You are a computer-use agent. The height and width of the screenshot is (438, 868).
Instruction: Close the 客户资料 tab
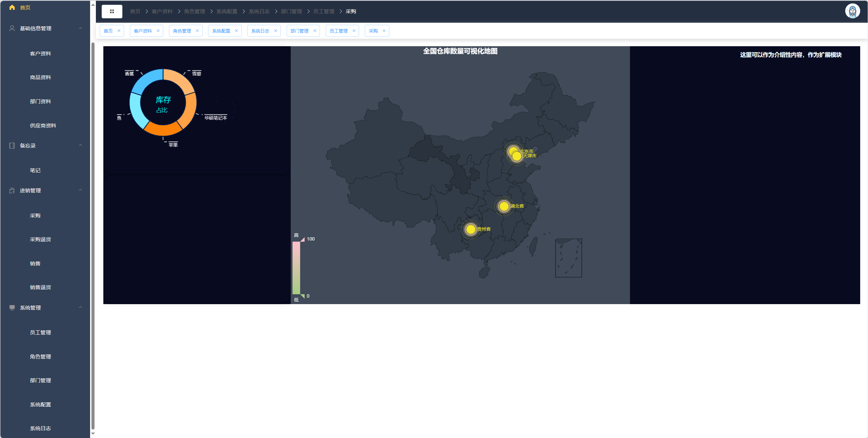point(158,31)
